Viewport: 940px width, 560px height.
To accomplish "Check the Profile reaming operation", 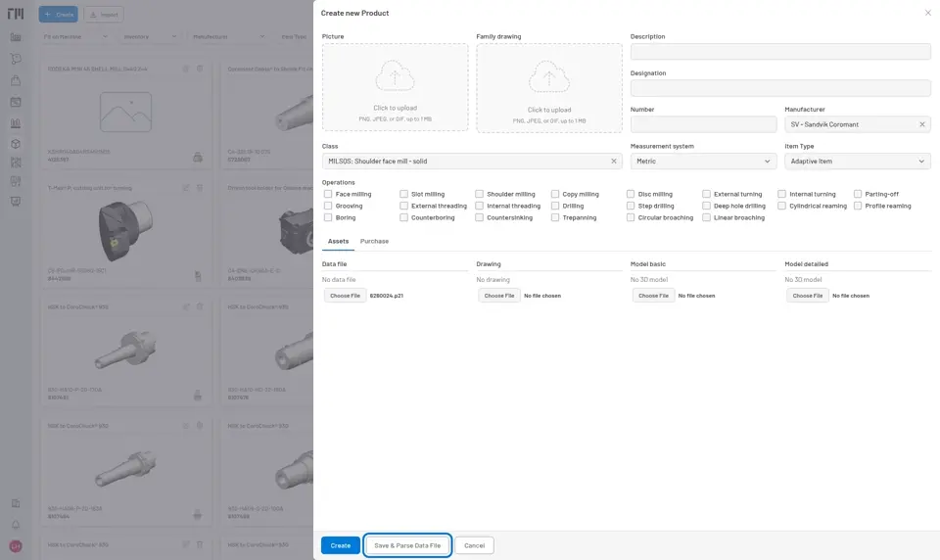I will (858, 206).
